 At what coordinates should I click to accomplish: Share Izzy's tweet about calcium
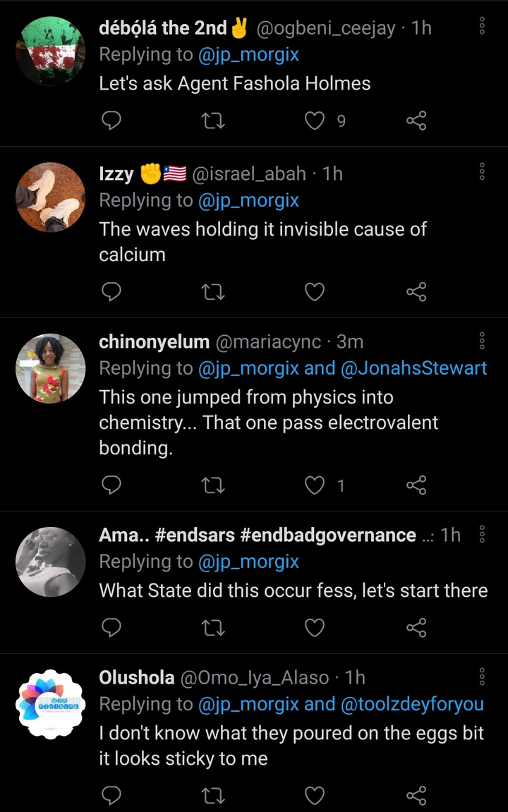point(416,291)
